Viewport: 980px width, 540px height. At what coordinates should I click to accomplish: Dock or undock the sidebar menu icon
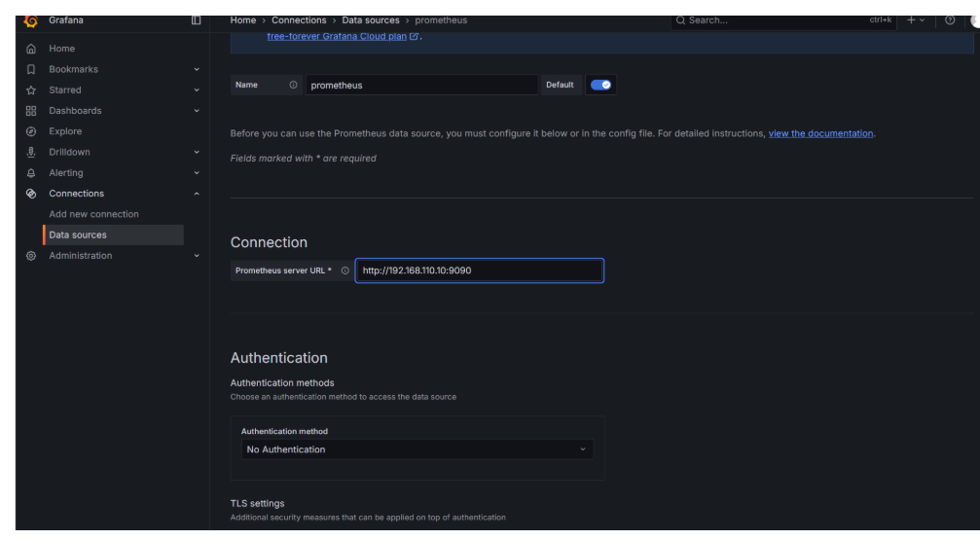(x=197, y=20)
